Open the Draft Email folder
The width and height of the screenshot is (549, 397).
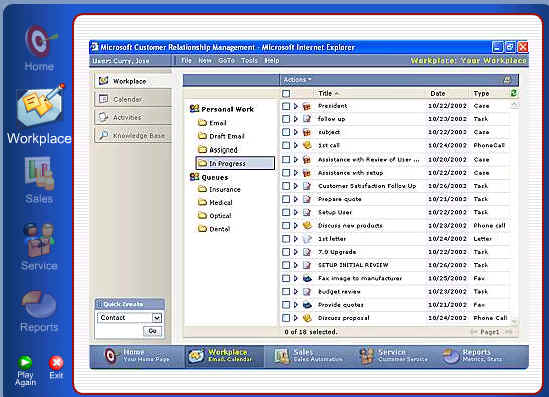point(221,136)
